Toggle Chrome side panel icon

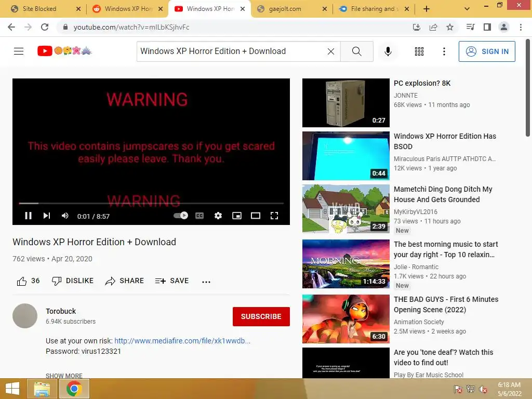[487, 27]
